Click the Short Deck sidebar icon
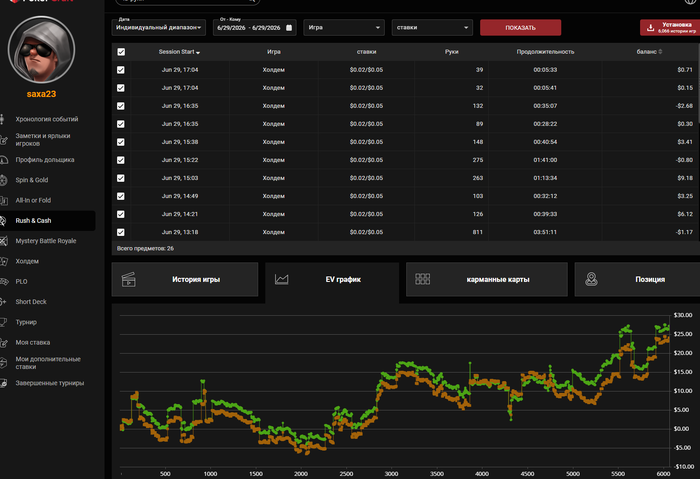Viewport: 700px width, 479px height. [4, 302]
